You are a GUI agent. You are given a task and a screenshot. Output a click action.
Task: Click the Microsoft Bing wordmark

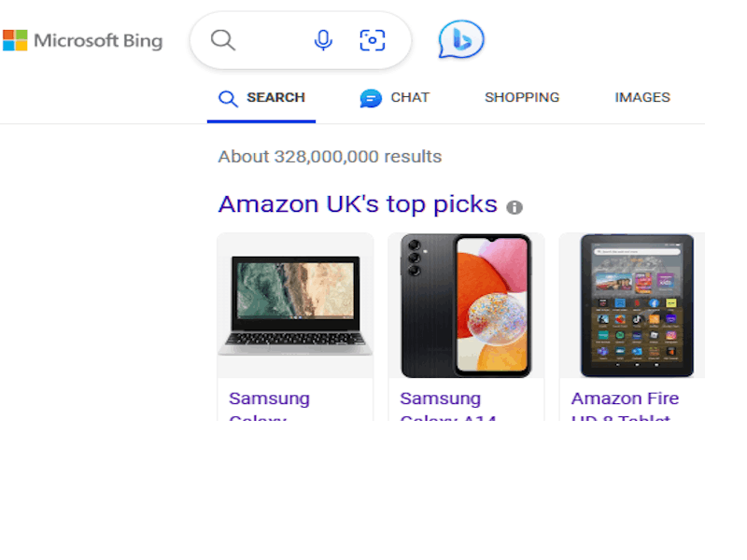[97, 40]
